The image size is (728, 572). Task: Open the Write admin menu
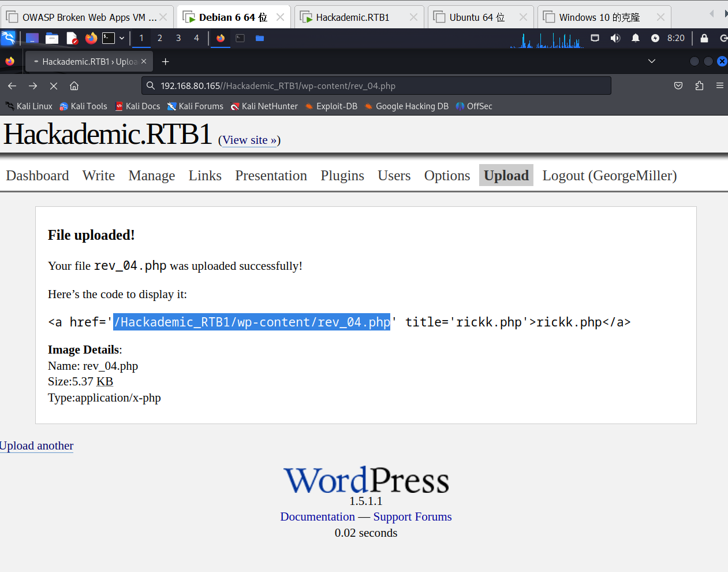point(99,176)
